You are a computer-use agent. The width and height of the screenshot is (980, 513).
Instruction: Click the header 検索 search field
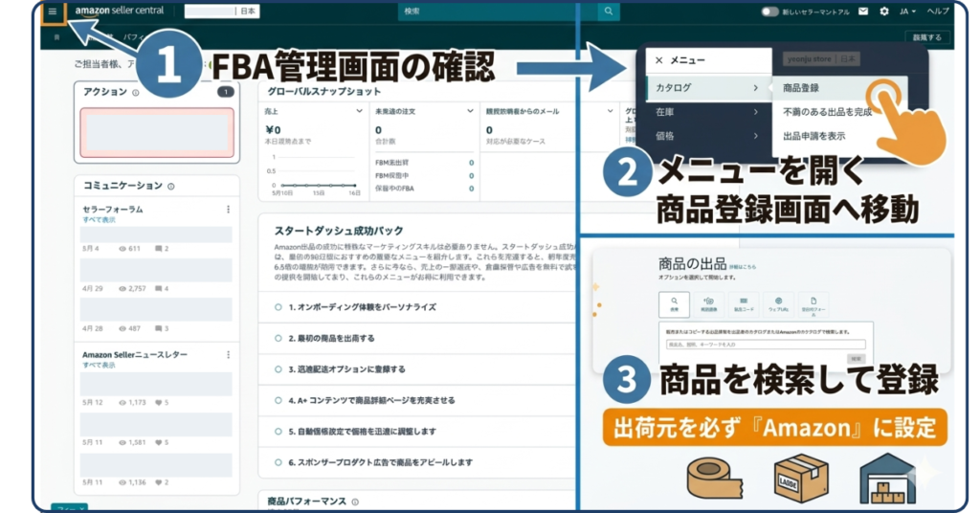coord(498,11)
